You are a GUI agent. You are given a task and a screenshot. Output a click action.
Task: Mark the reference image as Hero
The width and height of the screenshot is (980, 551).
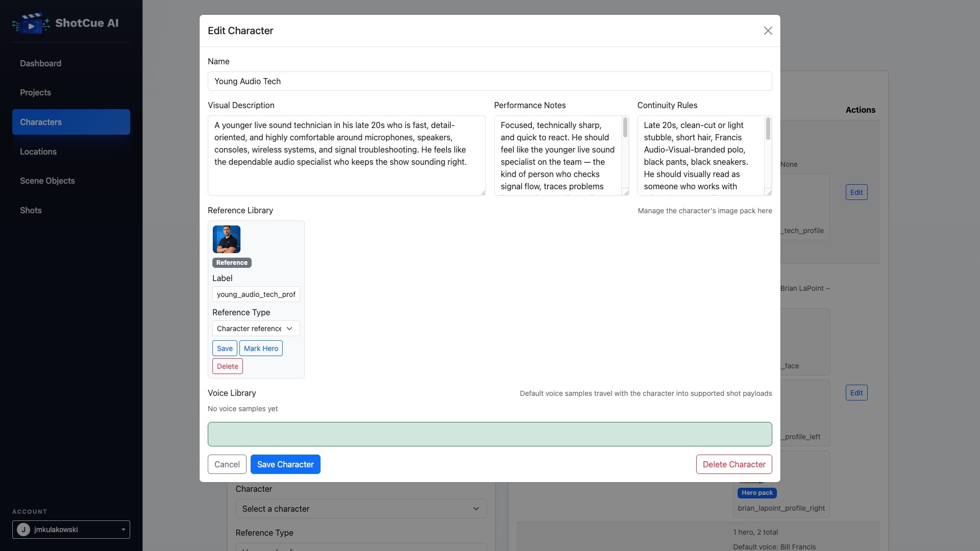pyautogui.click(x=261, y=348)
